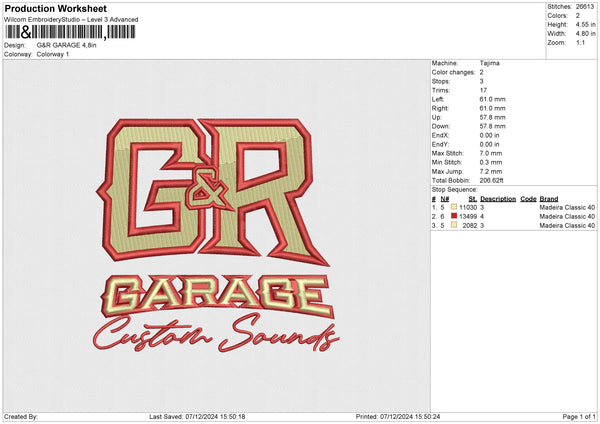
Task: Click the Production Worksheet title
Action: [55, 8]
